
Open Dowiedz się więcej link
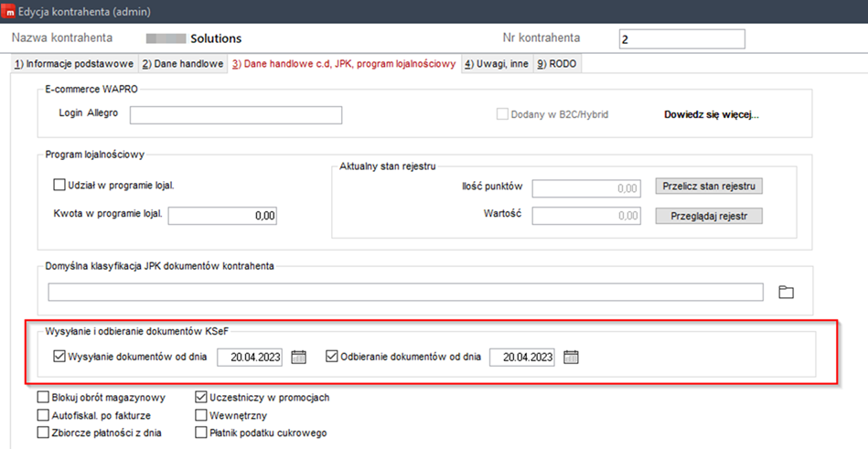pyautogui.click(x=711, y=115)
